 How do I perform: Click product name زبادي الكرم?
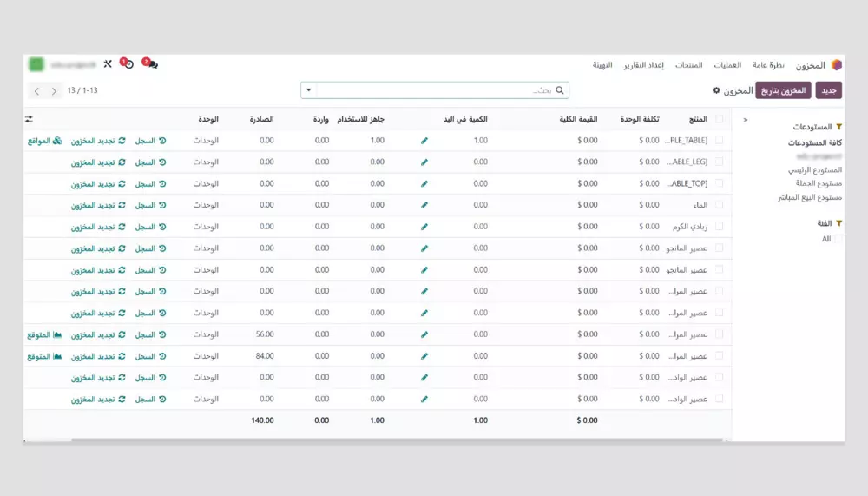tap(690, 227)
